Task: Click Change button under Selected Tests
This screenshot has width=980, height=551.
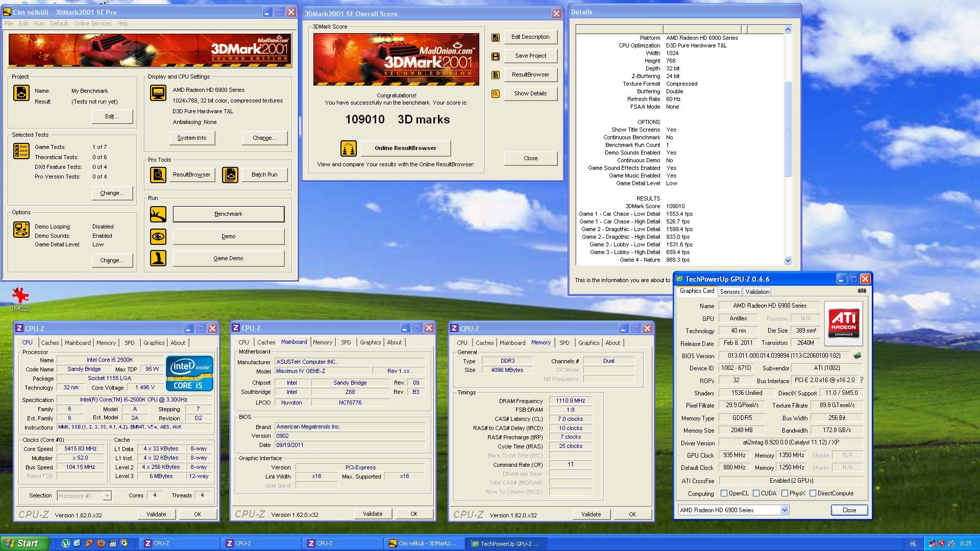Action: click(112, 193)
